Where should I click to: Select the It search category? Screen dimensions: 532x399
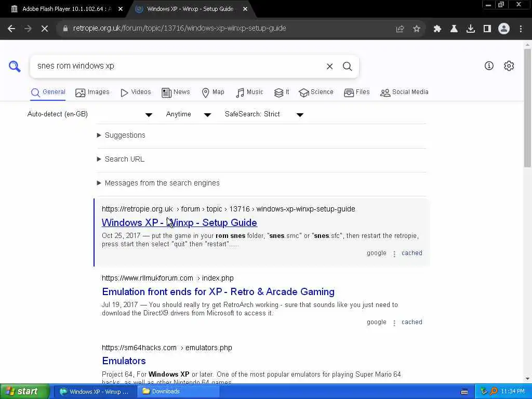(x=282, y=92)
